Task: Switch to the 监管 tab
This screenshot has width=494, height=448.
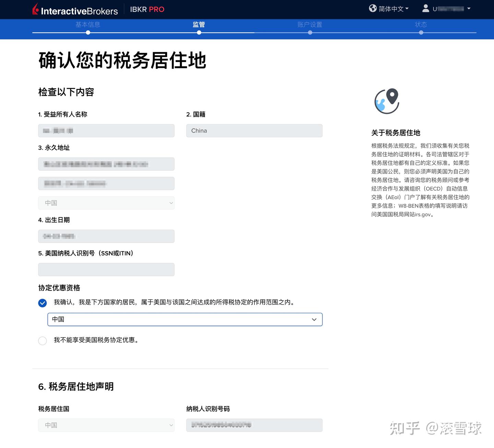Action: pos(199,24)
